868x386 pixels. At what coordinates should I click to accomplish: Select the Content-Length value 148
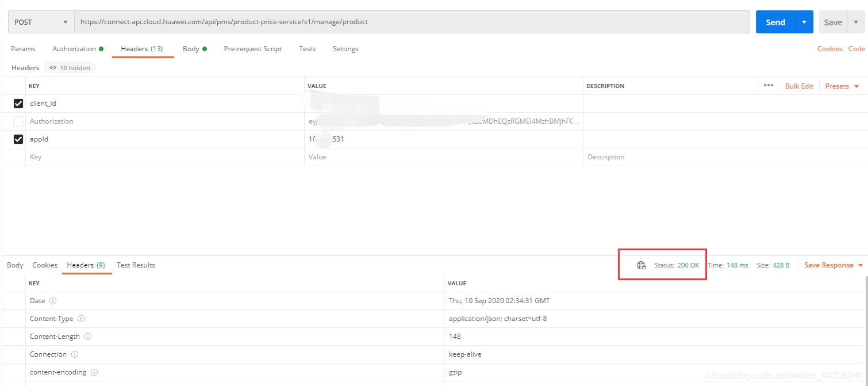coord(455,337)
